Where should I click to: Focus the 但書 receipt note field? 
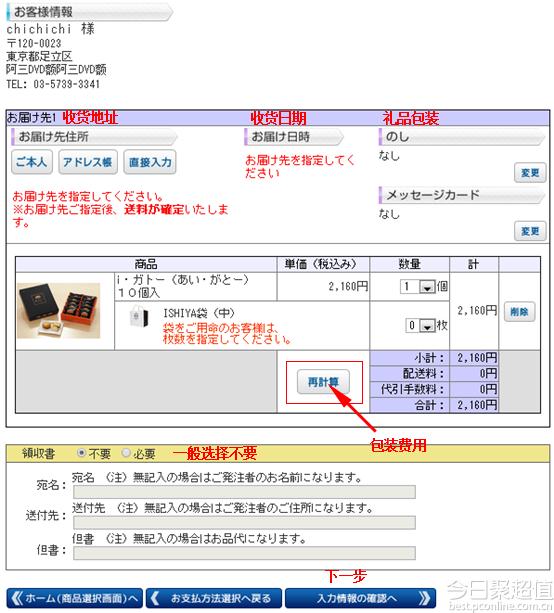[244, 553]
